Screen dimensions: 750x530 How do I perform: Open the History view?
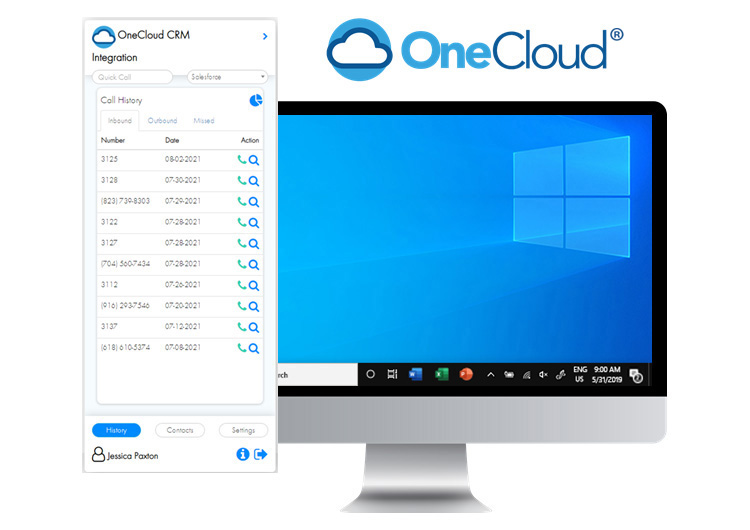pyautogui.click(x=116, y=431)
